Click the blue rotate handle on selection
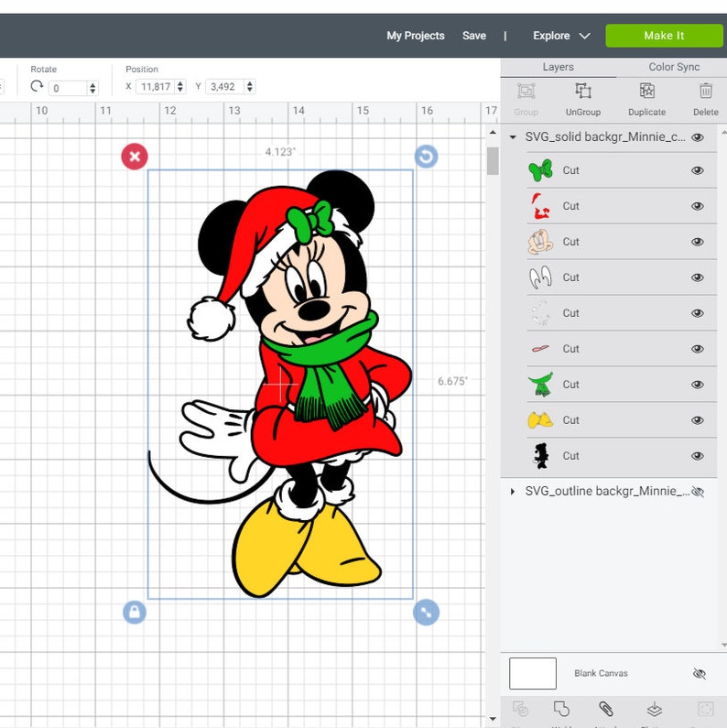727x728 pixels. (x=426, y=157)
